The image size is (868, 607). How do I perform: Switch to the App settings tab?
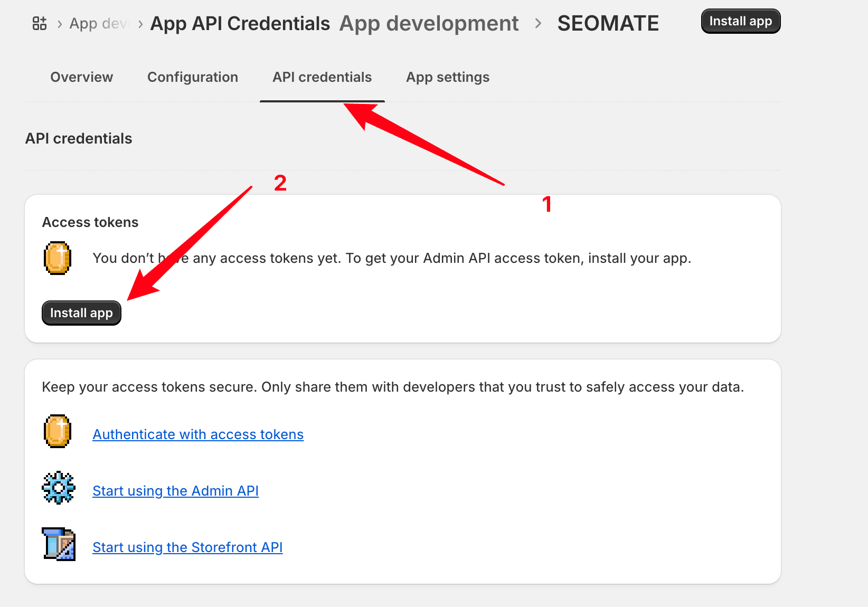[447, 77]
